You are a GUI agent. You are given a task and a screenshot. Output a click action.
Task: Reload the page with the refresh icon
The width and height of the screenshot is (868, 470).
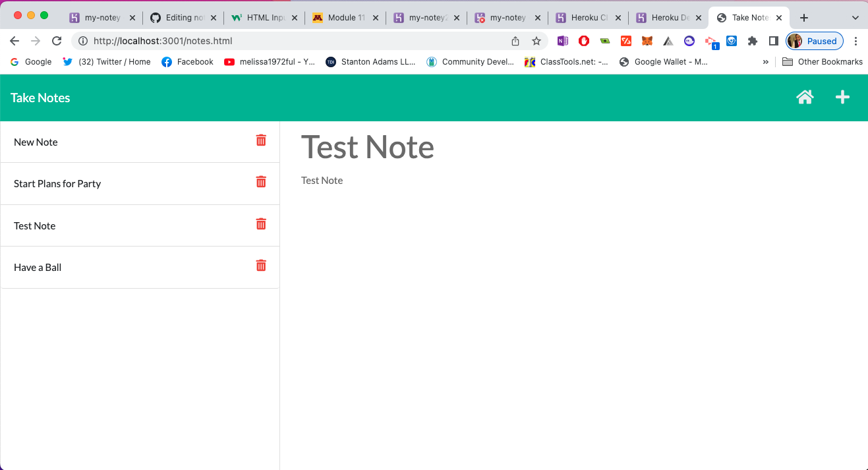[x=57, y=40]
